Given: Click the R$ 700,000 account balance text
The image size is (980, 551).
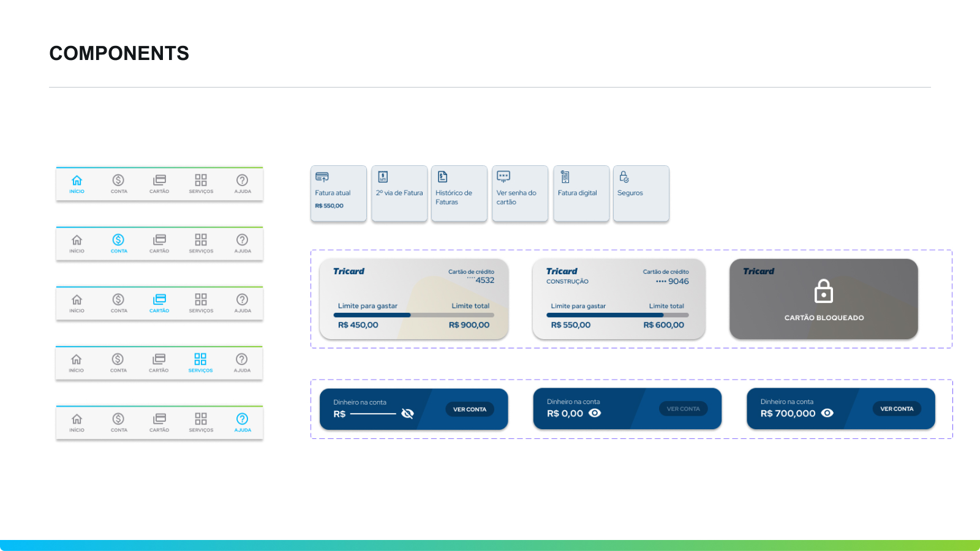Looking at the screenshot, I should (788, 414).
